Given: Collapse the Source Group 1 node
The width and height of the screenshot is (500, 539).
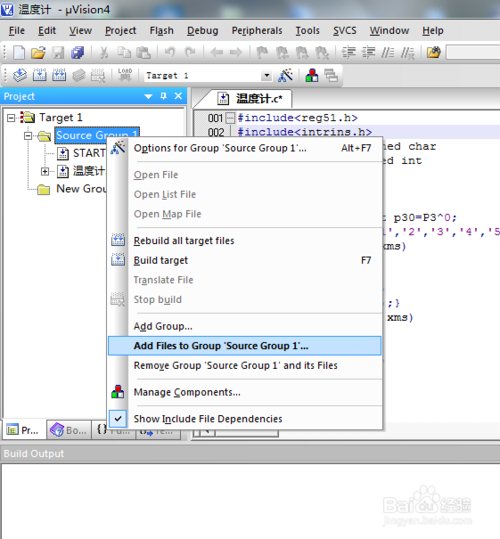Looking at the screenshot, I should (28, 136).
